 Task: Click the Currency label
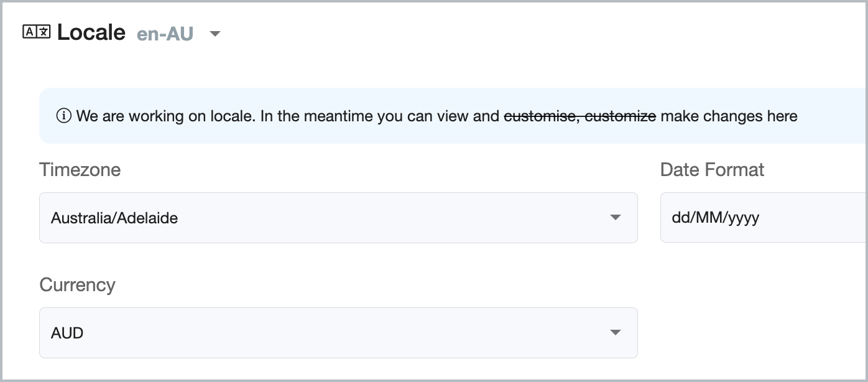coord(77,285)
